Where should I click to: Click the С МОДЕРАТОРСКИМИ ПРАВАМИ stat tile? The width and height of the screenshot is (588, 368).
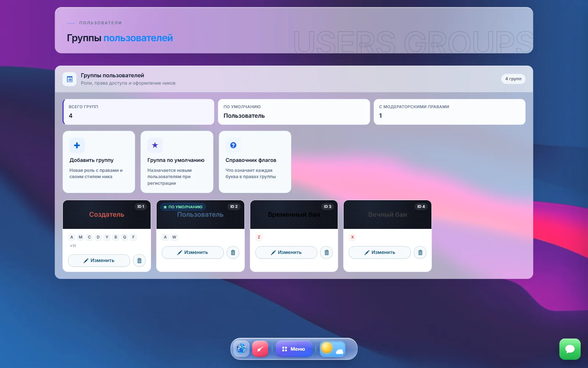[449, 112]
